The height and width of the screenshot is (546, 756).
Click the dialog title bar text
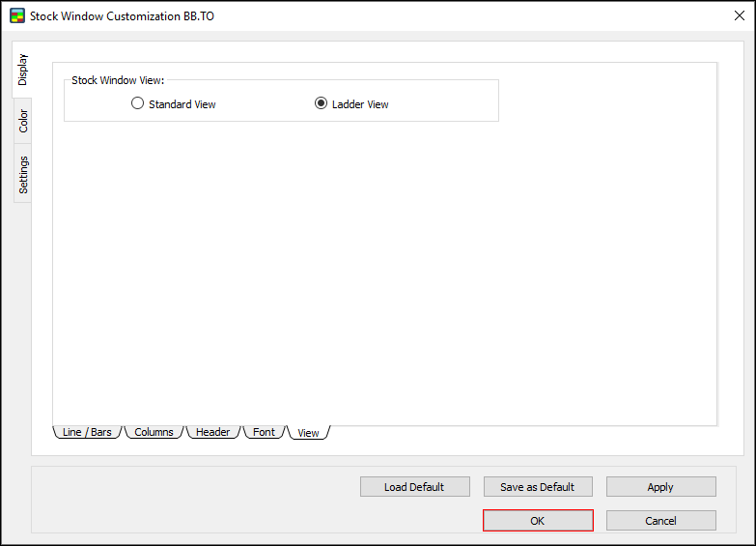[122, 16]
